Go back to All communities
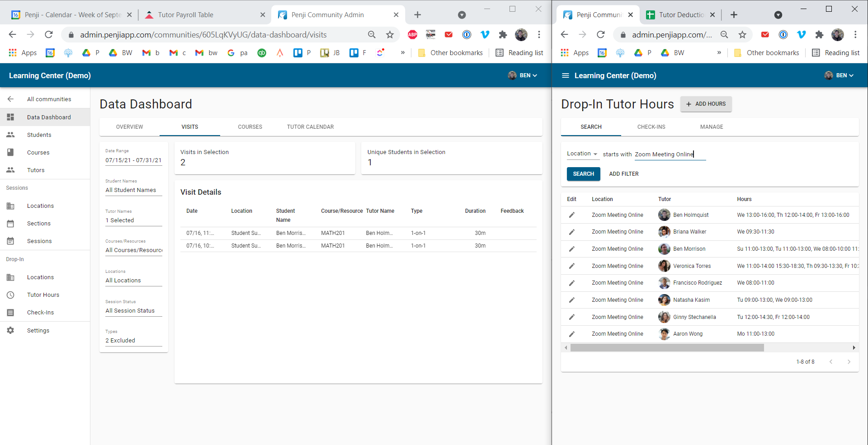The image size is (868, 445). tap(45, 99)
